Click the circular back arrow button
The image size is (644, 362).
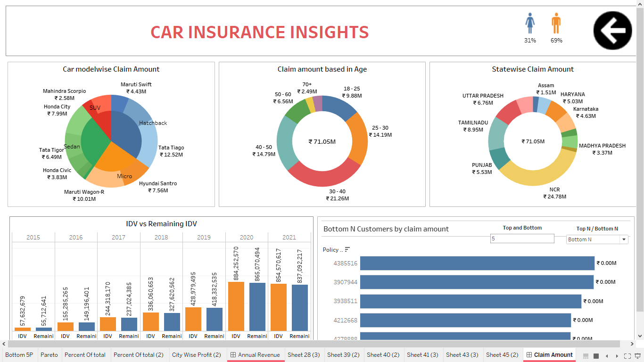pyautogui.click(x=612, y=30)
